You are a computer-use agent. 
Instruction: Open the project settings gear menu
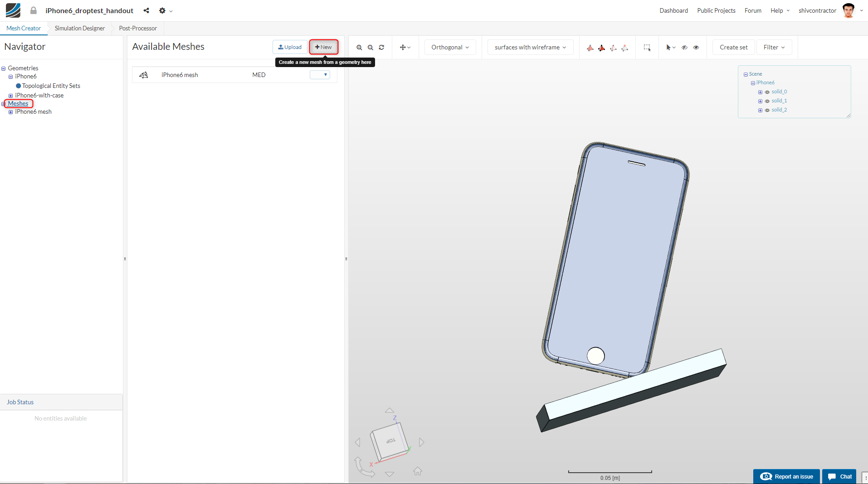pyautogui.click(x=166, y=10)
